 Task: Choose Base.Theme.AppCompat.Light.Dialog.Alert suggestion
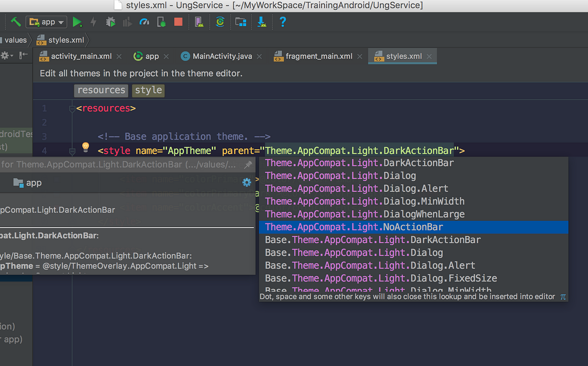[413, 266]
